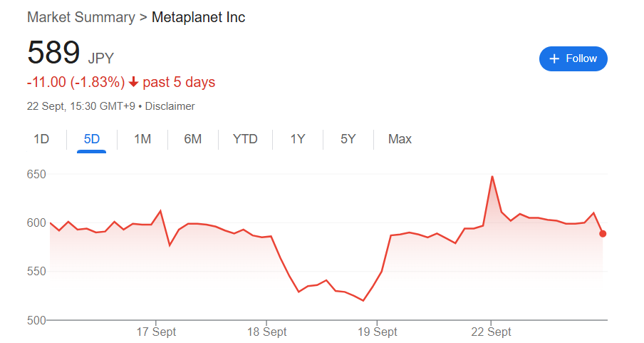View the 5Y price chart
The height and width of the screenshot is (343, 644).
pyautogui.click(x=348, y=139)
